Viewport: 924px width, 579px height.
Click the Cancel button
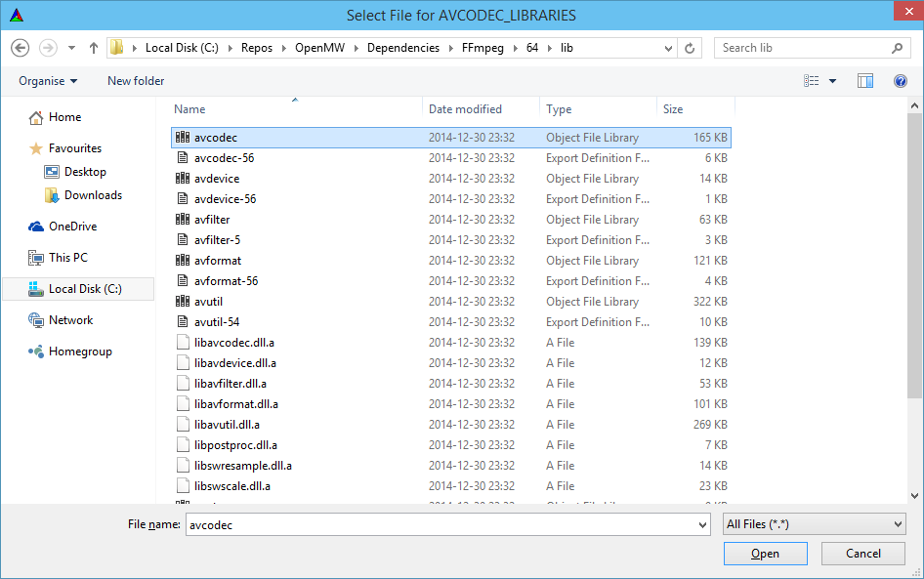tap(862, 553)
